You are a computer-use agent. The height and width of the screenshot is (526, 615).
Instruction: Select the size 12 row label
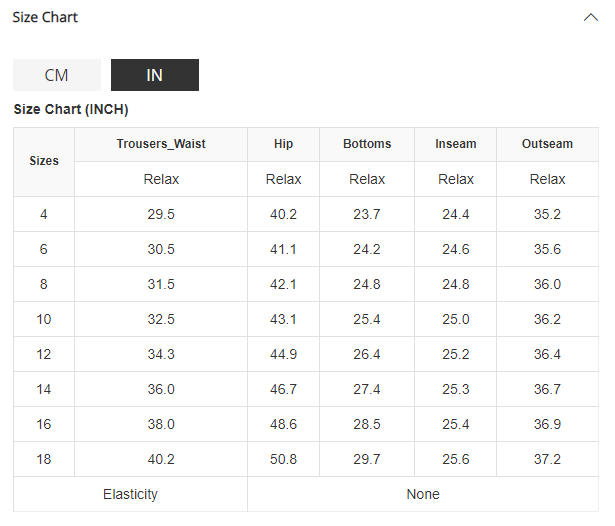[44, 354]
